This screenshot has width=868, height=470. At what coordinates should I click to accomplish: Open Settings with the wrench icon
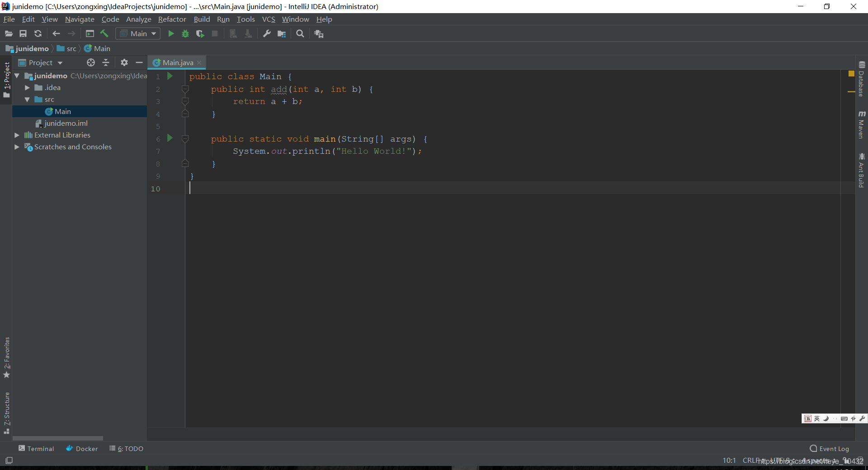267,34
